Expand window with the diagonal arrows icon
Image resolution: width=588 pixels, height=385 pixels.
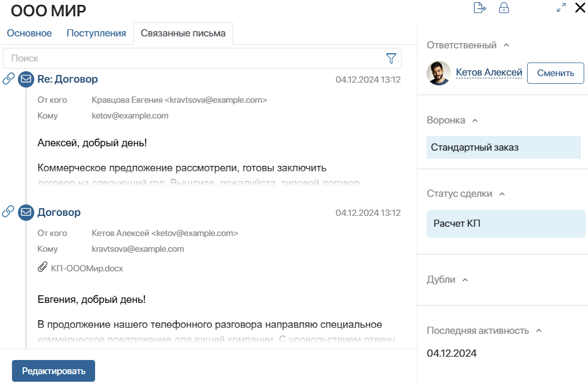pos(561,8)
